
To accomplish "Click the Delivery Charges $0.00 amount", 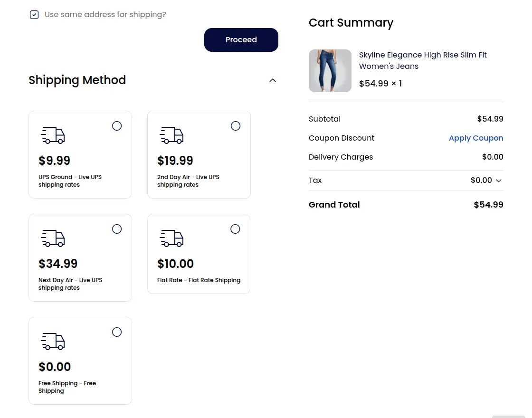I will point(493,157).
